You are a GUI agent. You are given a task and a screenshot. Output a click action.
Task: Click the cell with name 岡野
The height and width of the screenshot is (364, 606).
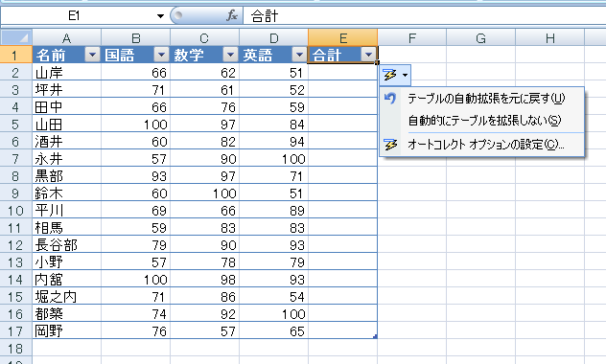tap(66, 330)
